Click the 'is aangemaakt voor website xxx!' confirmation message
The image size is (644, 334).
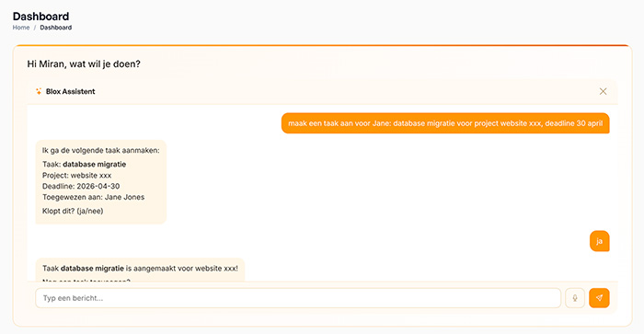click(x=140, y=269)
